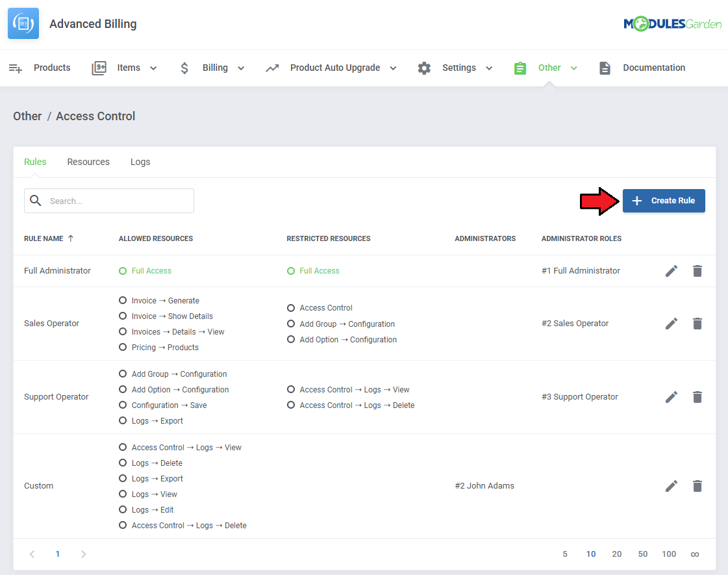728x575 pixels.
Task: Click the #3 Support Operator role cell
Action: pos(579,397)
